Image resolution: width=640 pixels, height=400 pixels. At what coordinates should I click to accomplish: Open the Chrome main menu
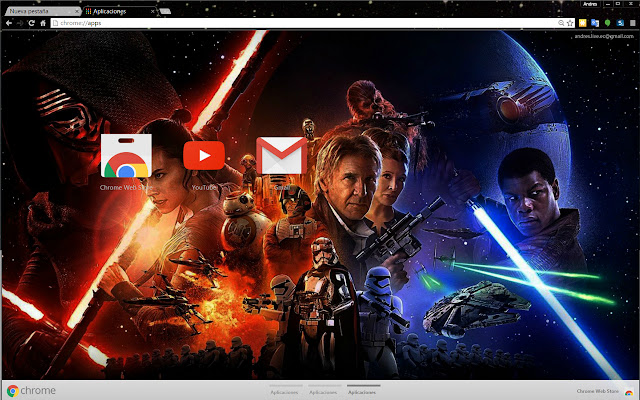coord(633,23)
